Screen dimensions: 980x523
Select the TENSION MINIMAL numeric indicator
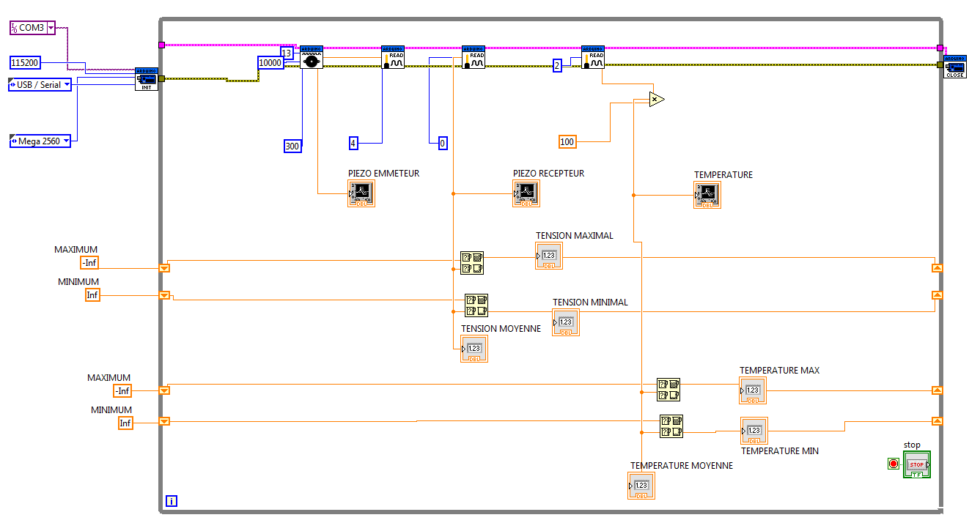(x=566, y=322)
